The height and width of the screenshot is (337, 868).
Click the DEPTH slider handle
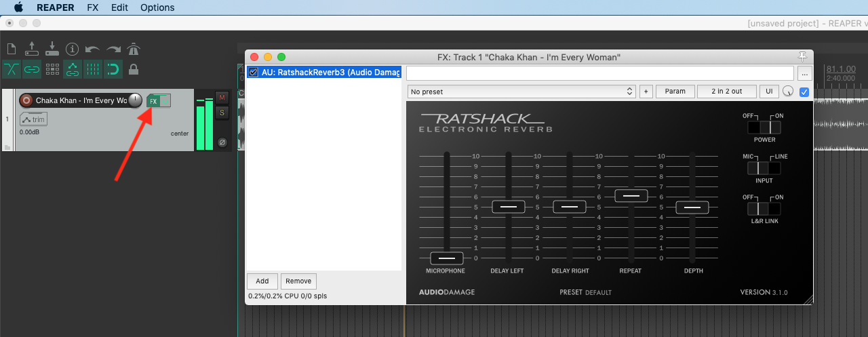click(692, 207)
